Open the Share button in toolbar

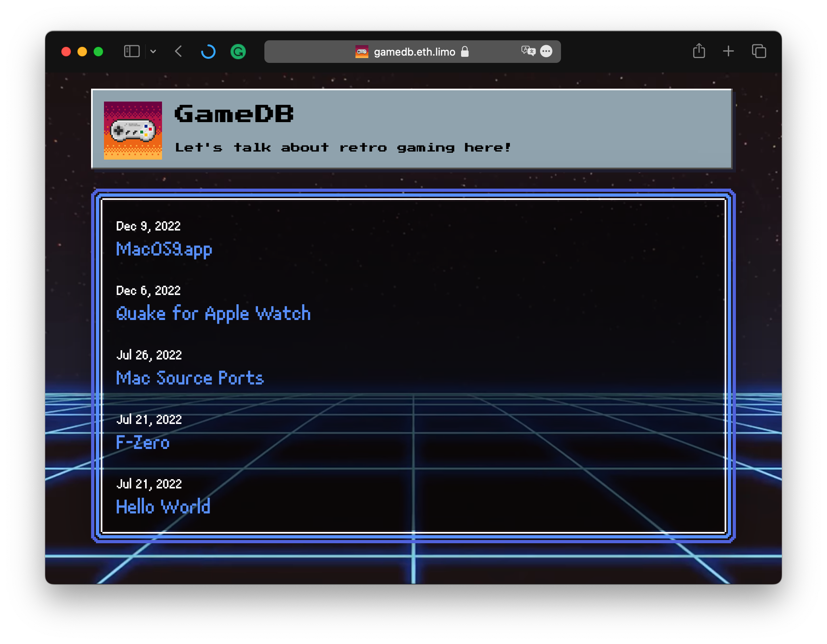pyautogui.click(x=699, y=51)
